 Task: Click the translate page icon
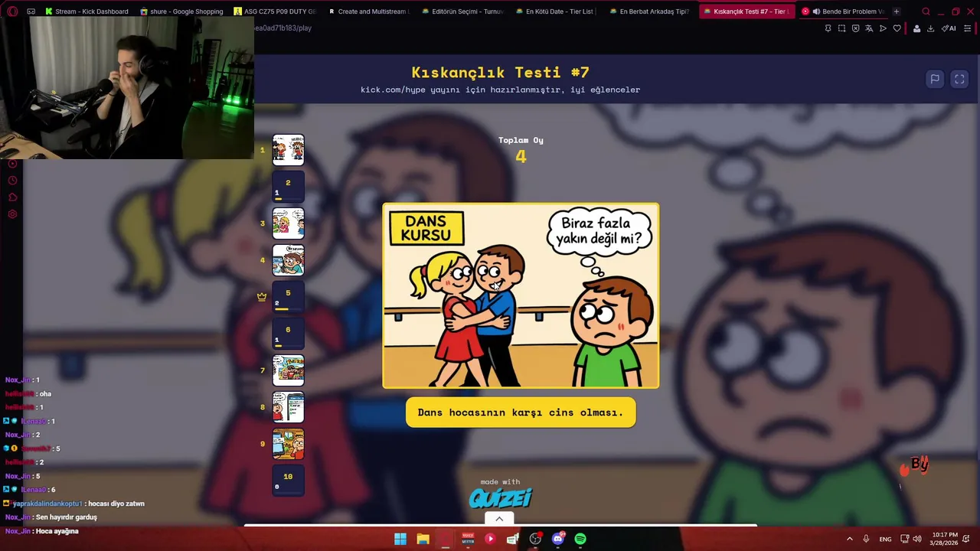point(869,28)
